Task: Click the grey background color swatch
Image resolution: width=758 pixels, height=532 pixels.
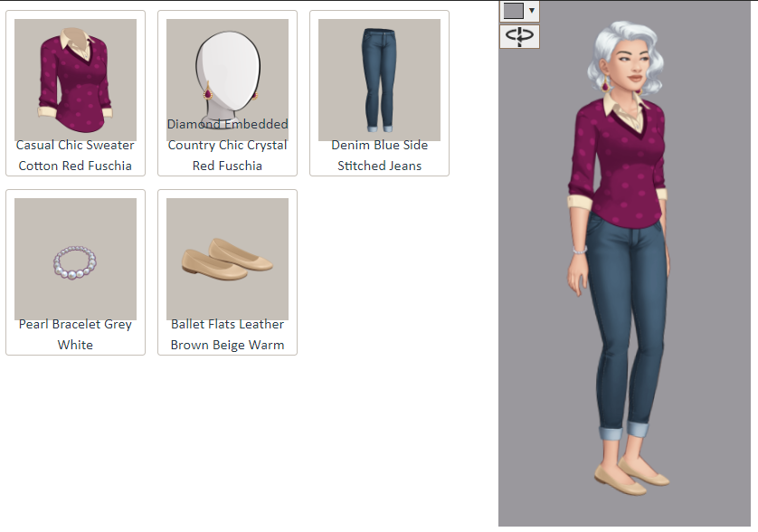Action: 513,11
